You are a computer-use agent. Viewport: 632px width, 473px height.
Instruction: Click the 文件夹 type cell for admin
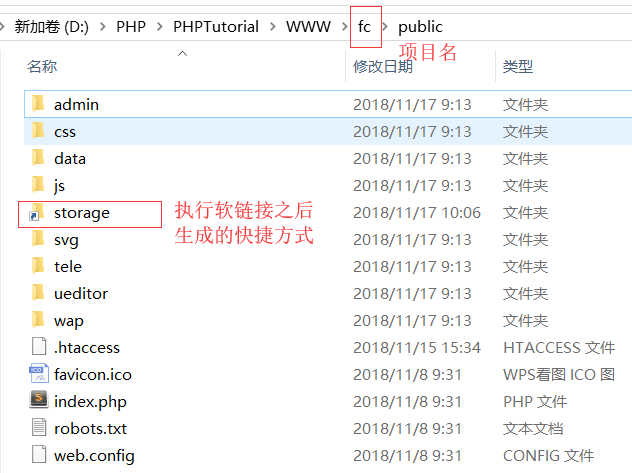[526, 105]
